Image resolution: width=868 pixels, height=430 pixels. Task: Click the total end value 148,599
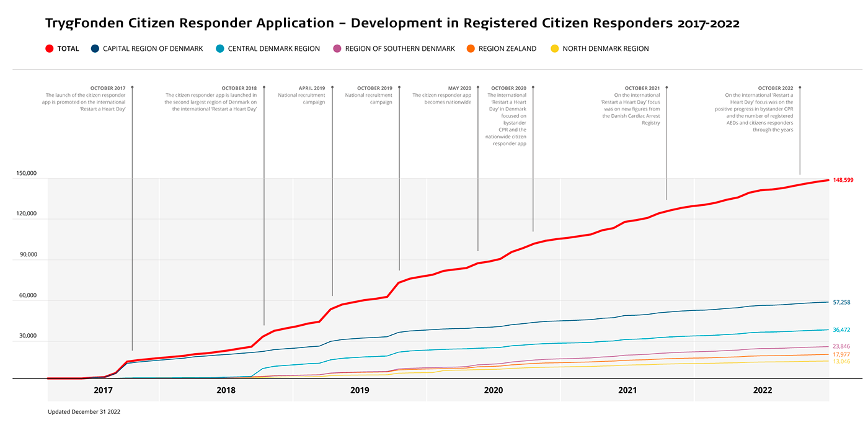click(x=843, y=180)
